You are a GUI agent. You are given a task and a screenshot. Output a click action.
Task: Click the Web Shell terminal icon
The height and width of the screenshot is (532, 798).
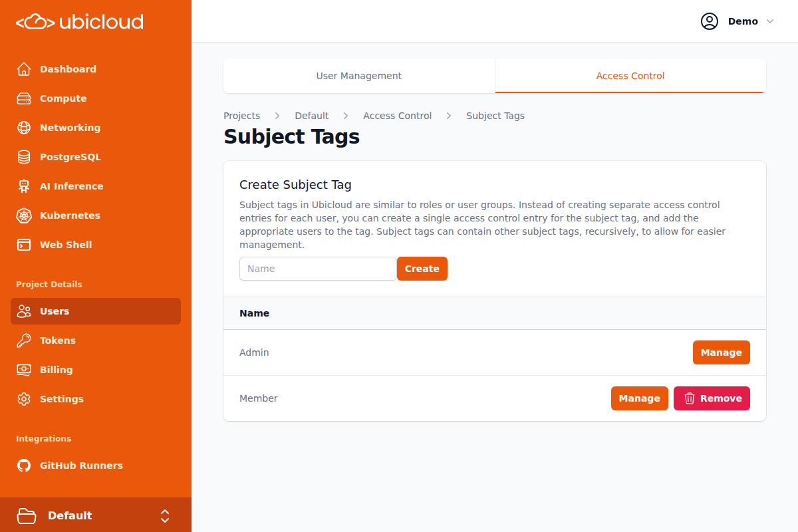[24, 245]
